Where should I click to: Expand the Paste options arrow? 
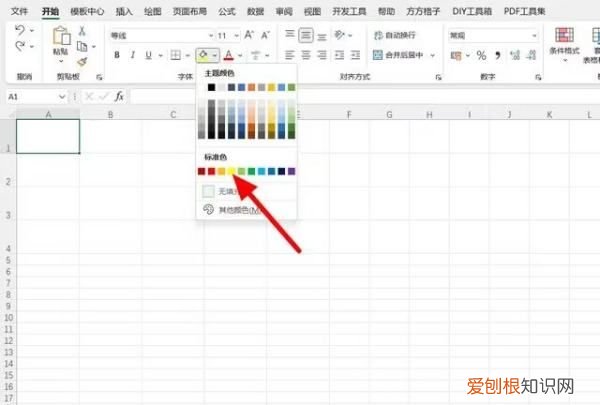pyautogui.click(x=61, y=62)
